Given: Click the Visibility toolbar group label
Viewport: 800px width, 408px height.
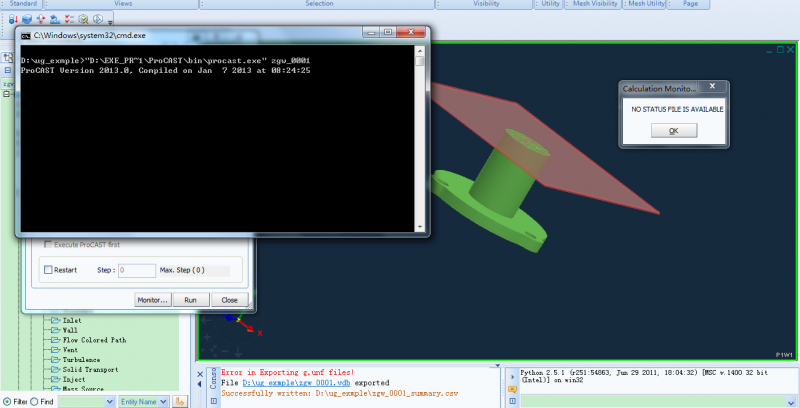Looking at the screenshot, I should pos(486,4).
